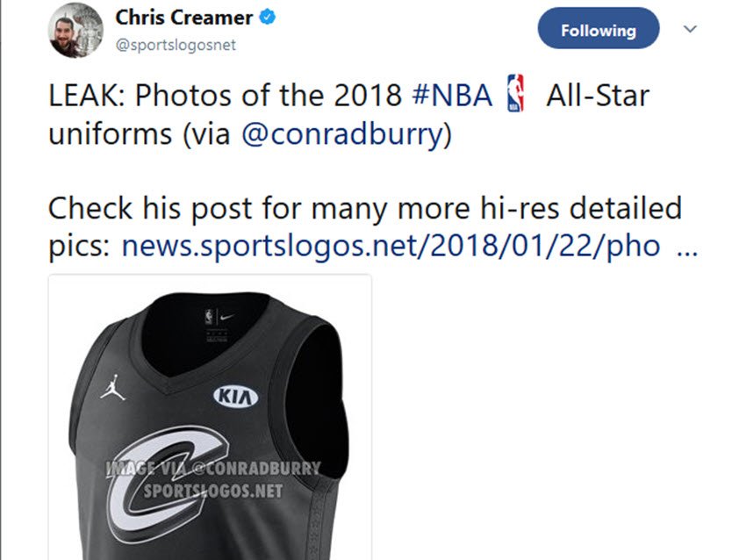Click the Chris Creamer display name
746x560 pixels.
[x=183, y=18]
